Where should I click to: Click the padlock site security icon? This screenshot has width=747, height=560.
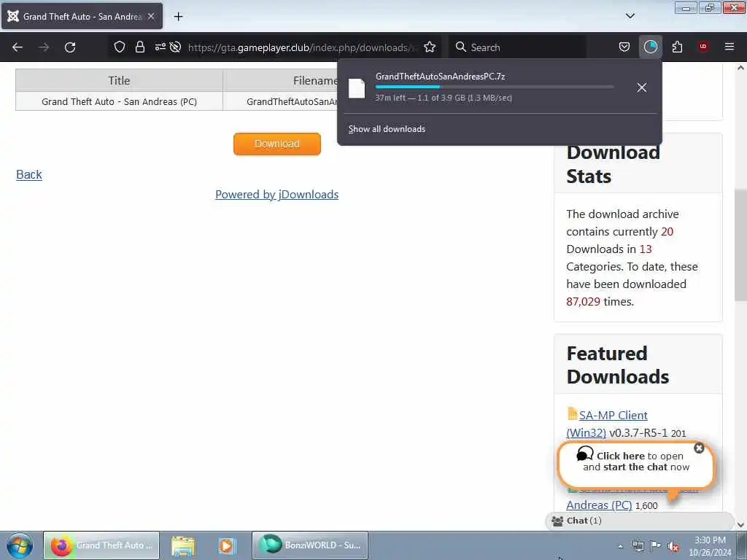point(139,47)
